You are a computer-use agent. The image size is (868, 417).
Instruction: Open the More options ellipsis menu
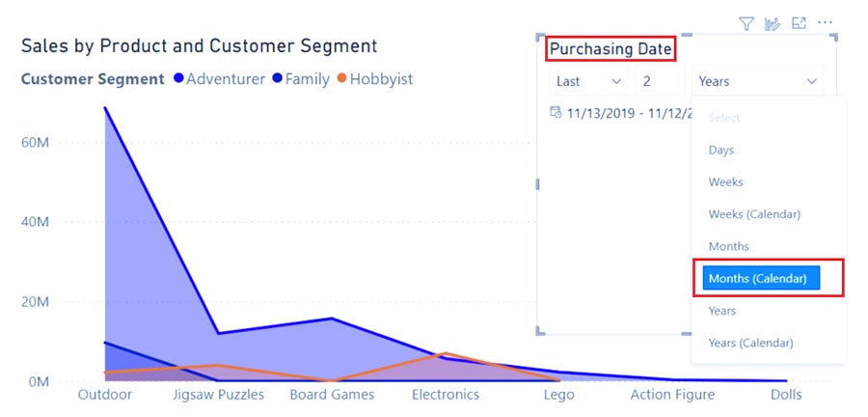pos(825,23)
